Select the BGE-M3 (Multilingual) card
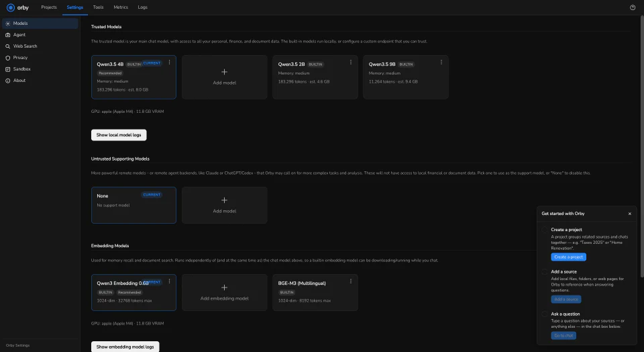Screen dimensions: 644x352 315,292
